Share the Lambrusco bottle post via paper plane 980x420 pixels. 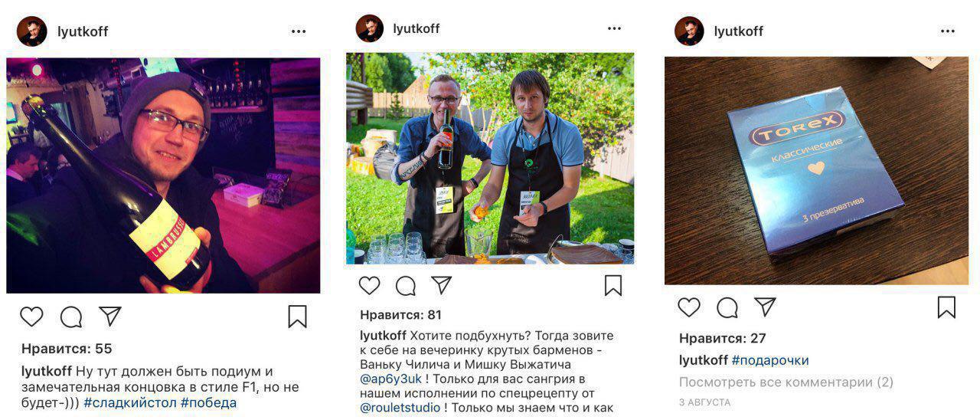coord(110,316)
